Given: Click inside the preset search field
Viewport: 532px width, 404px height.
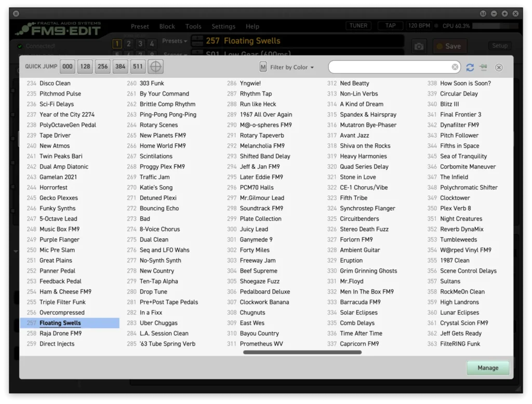Looking at the screenshot, I should click(x=390, y=67).
